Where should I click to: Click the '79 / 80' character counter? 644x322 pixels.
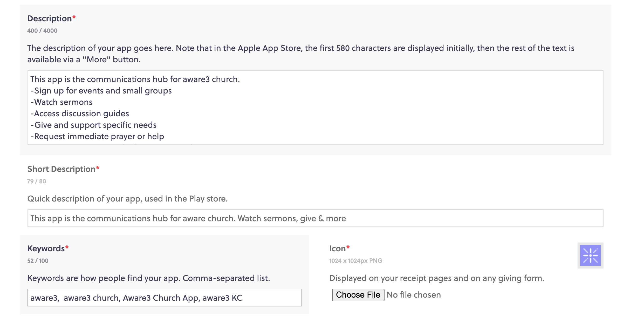pos(37,181)
